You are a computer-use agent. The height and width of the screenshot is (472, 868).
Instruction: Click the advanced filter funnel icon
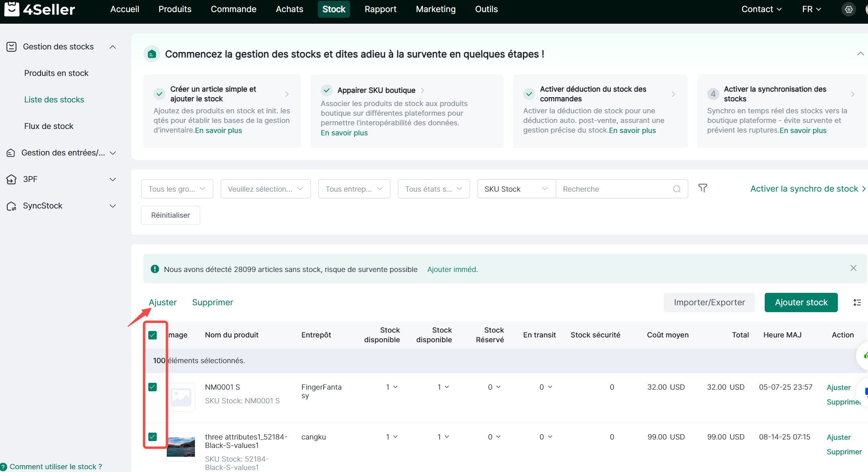pos(702,188)
